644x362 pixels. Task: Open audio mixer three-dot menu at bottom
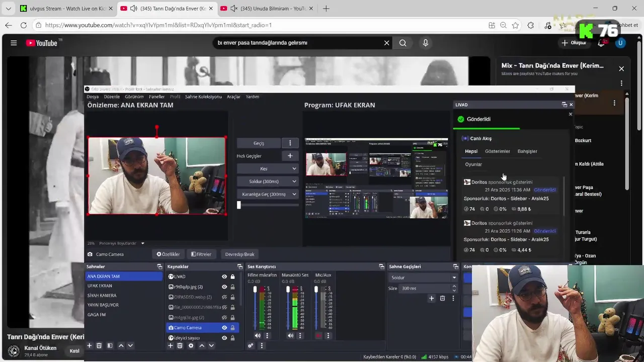coord(262,345)
